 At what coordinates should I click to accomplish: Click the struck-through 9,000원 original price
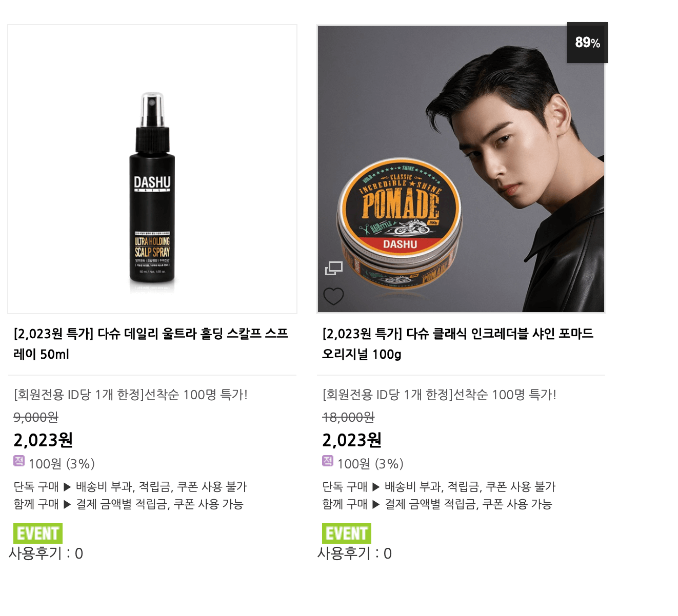[x=36, y=417]
